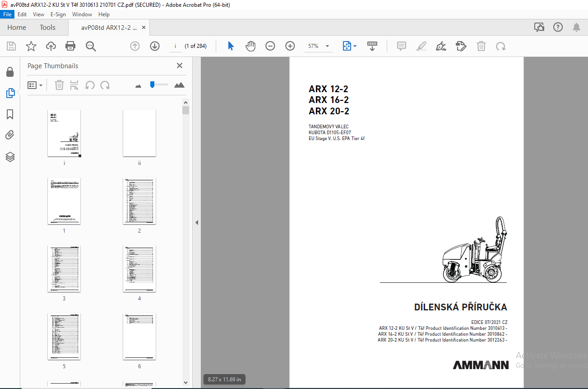Open the File menu

coord(8,14)
